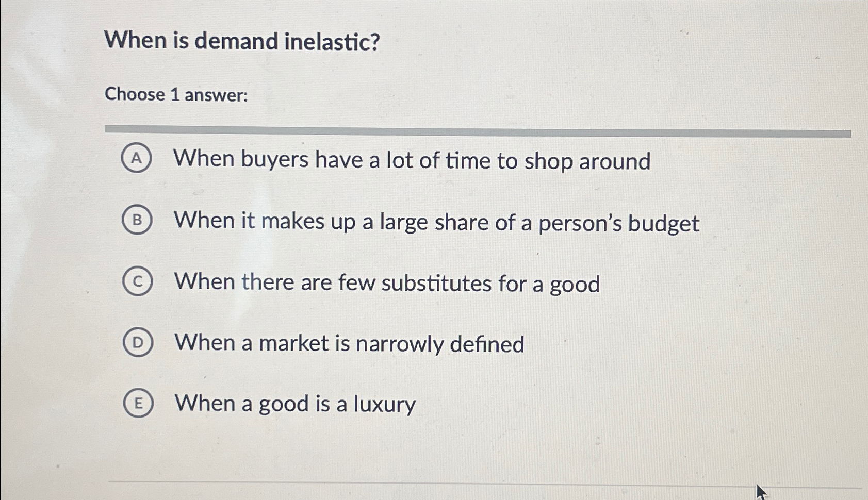Image resolution: width=868 pixels, height=500 pixels.
Task: Select the radio button labeled C
Action: tap(137, 281)
